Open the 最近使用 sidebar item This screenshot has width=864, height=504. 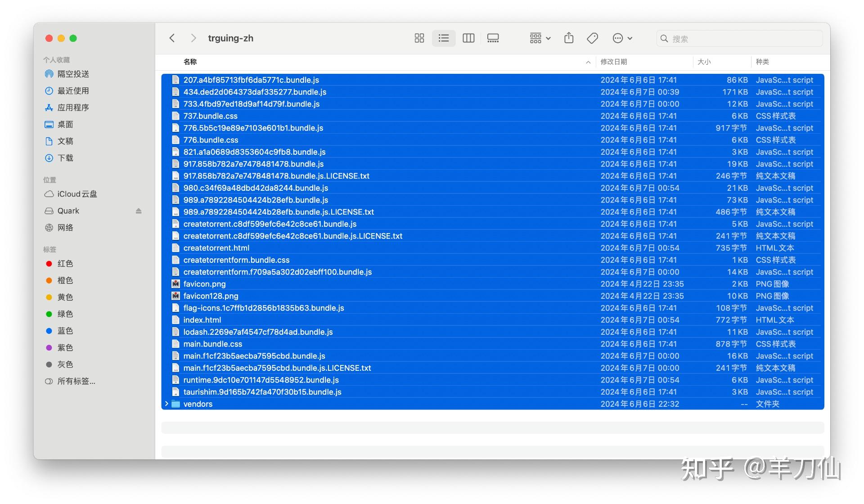point(72,90)
